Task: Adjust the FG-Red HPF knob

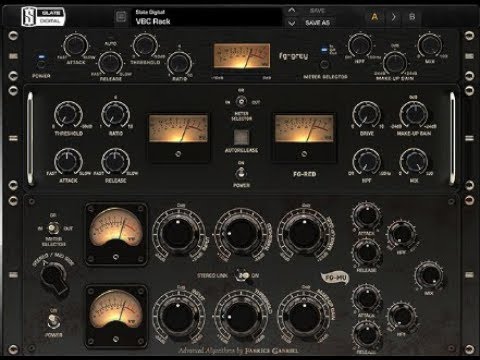Action: pyautogui.click(x=366, y=162)
